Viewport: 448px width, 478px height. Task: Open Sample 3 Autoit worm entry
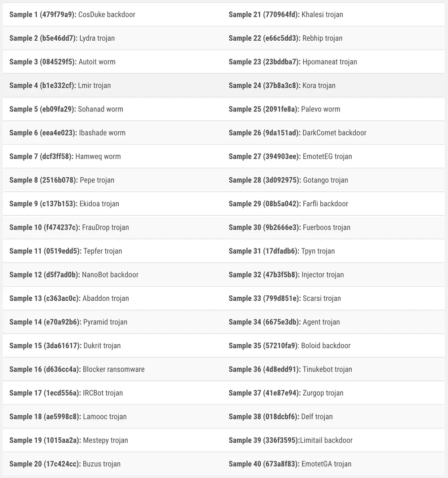point(62,62)
